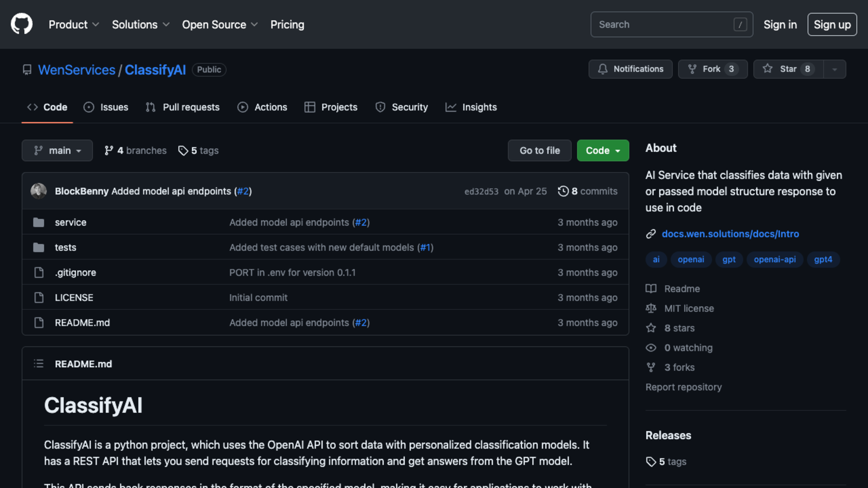Click the fork icon in Fork button
The image size is (868, 488).
click(692, 69)
